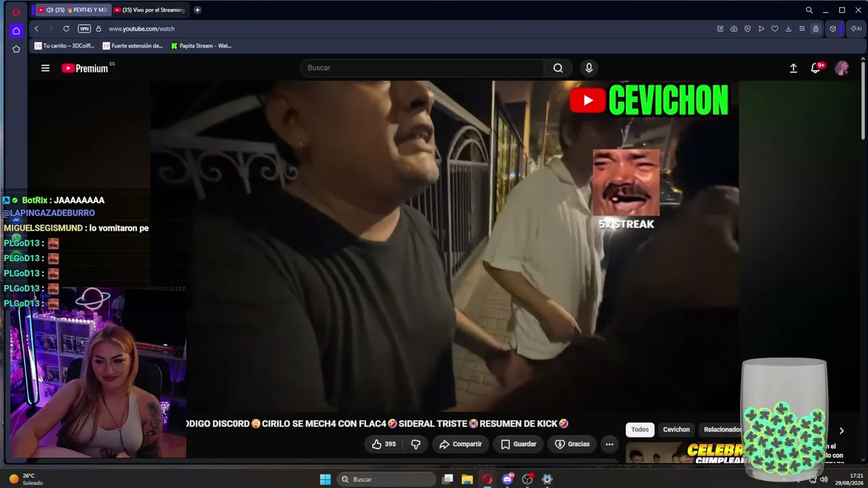Open the YouTube guide hamburger menu
This screenshot has height=488, width=868.
click(45, 68)
